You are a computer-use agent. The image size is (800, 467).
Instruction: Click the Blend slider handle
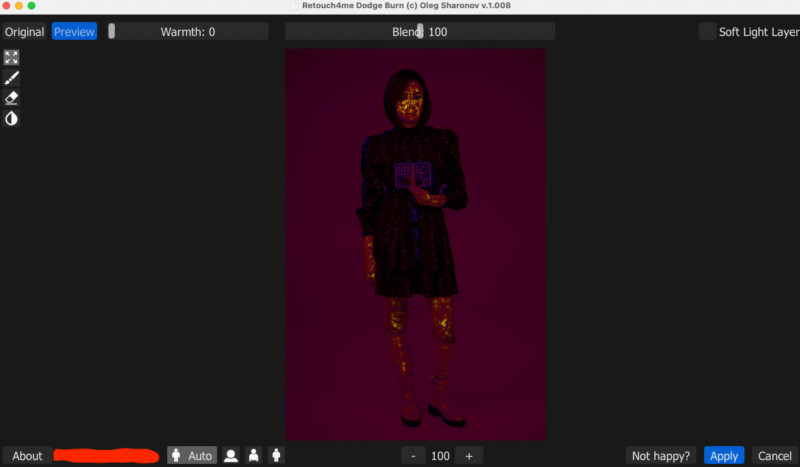click(420, 31)
